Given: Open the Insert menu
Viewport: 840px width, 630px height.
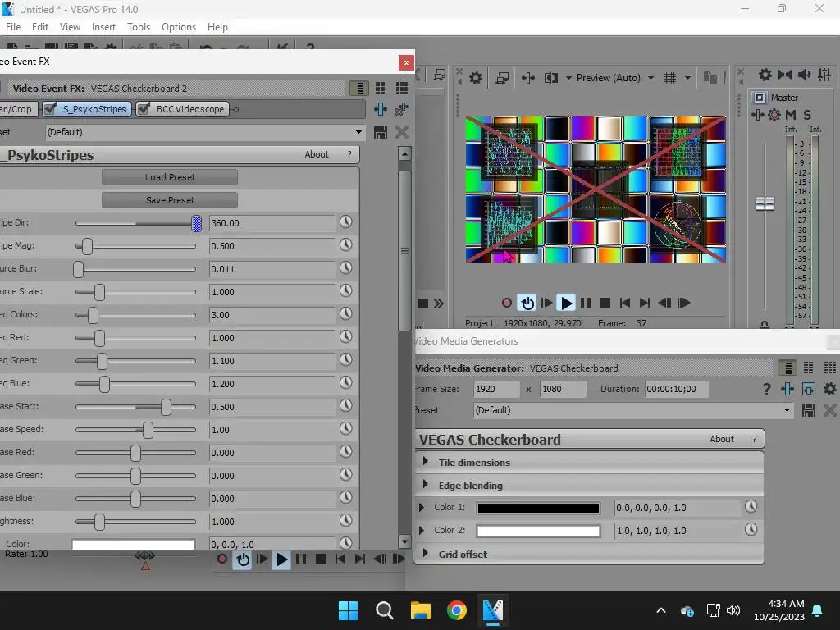Looking at the screenshot, I should 103,27.
